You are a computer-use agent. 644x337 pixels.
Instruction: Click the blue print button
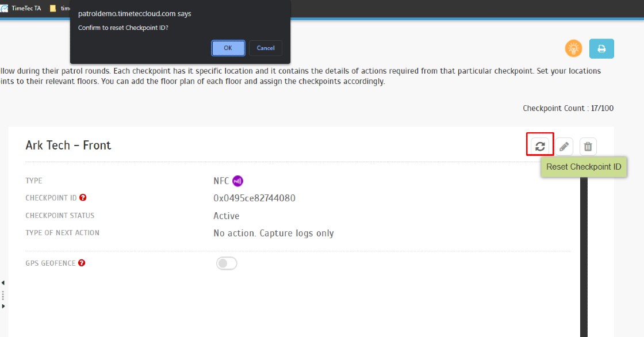pyautogui.click(x=601, y=49)
